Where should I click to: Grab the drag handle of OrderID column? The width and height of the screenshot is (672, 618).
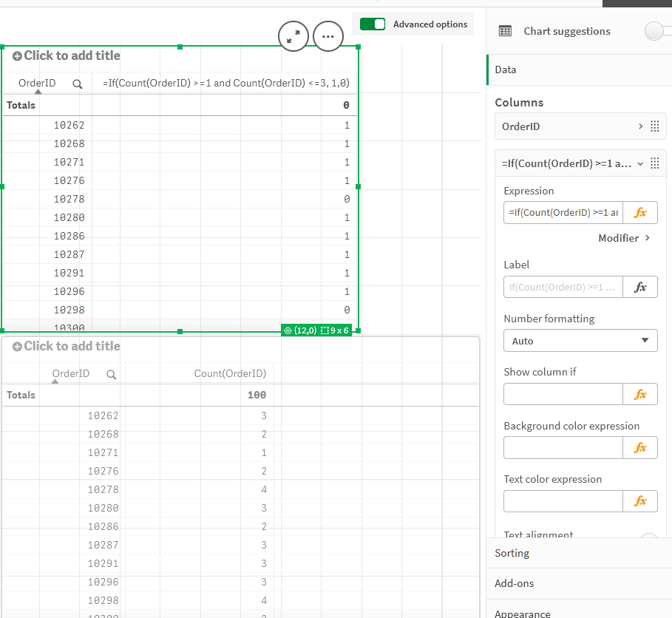tap(654, 126)
